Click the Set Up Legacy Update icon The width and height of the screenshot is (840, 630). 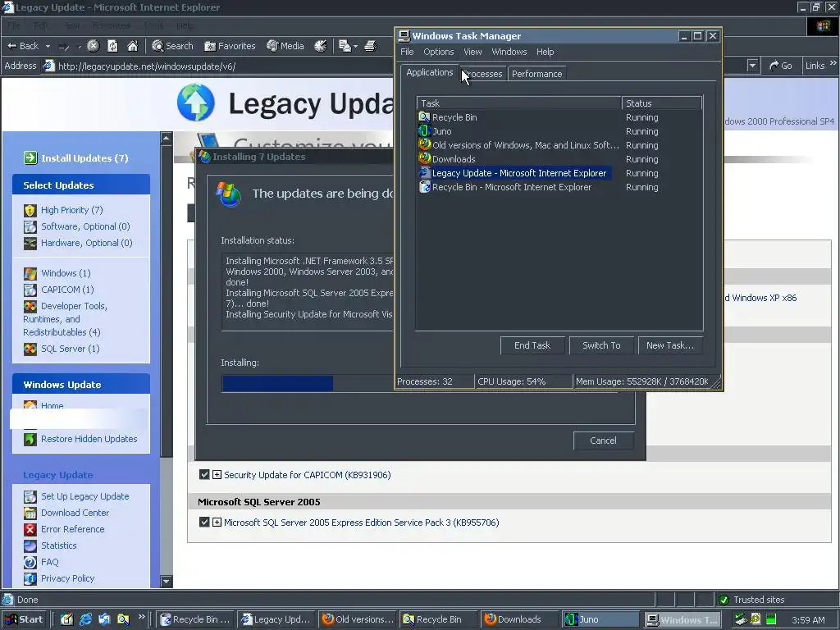(30, 496)
